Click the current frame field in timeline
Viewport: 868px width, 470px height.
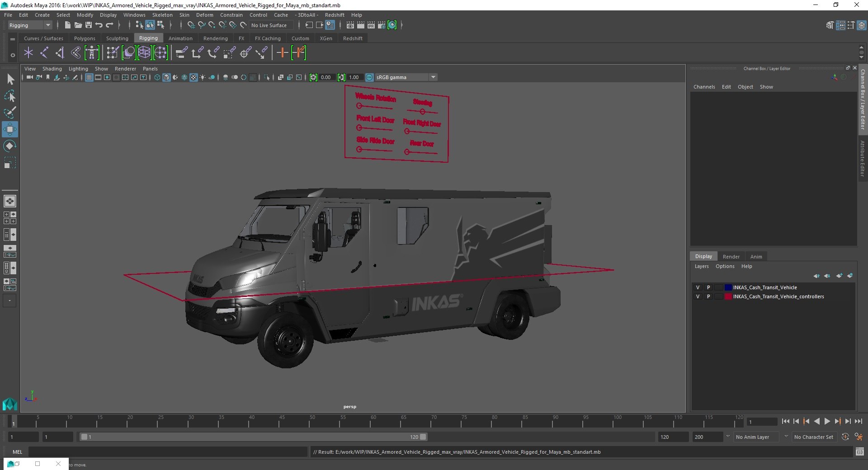[x=763, y=422]
